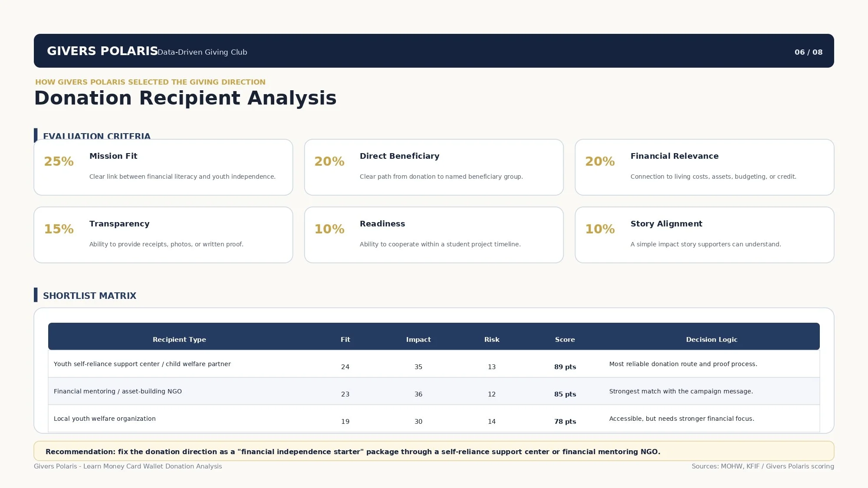Click the 'simple impact story' description

point(706,244)
